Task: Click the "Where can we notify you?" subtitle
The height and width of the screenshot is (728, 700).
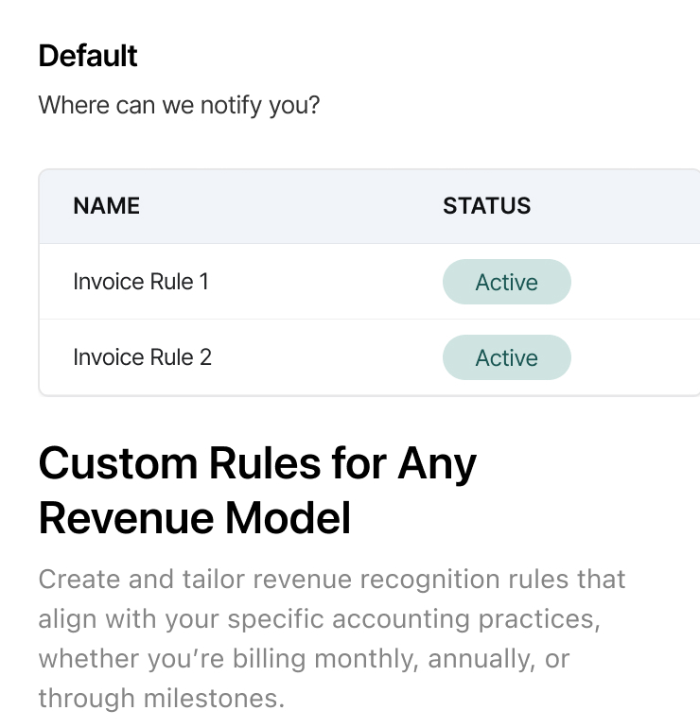Action: (179, 105)
